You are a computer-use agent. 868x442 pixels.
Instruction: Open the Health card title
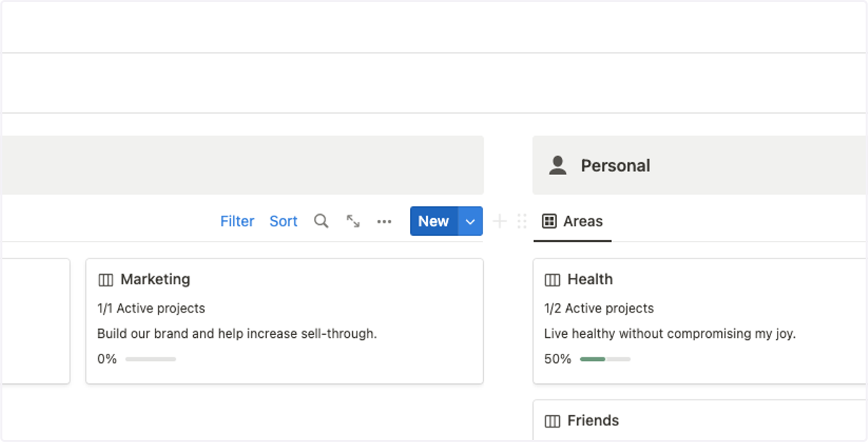coord(590,279)
